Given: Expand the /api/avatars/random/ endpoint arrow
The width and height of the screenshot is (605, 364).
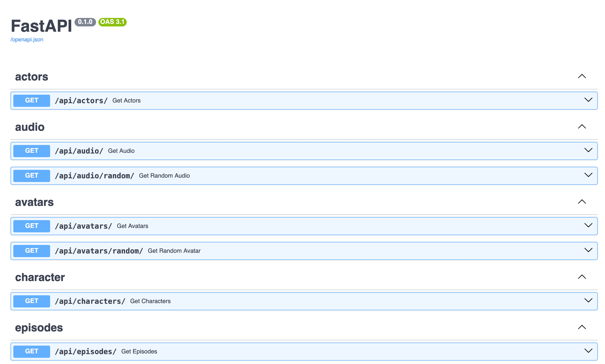Looking at the screenshot, I should tap(588, 250).
